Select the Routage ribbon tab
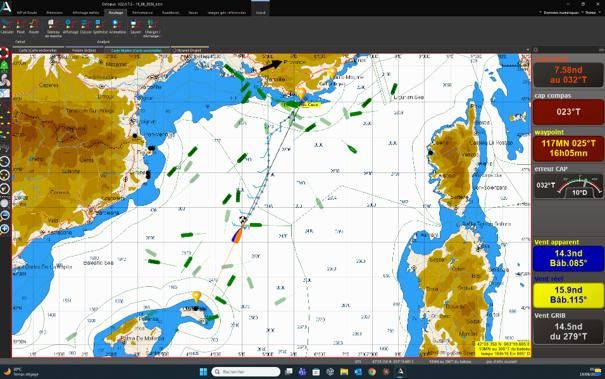Viewport: 605px width, 379px height. click(116, 13)
